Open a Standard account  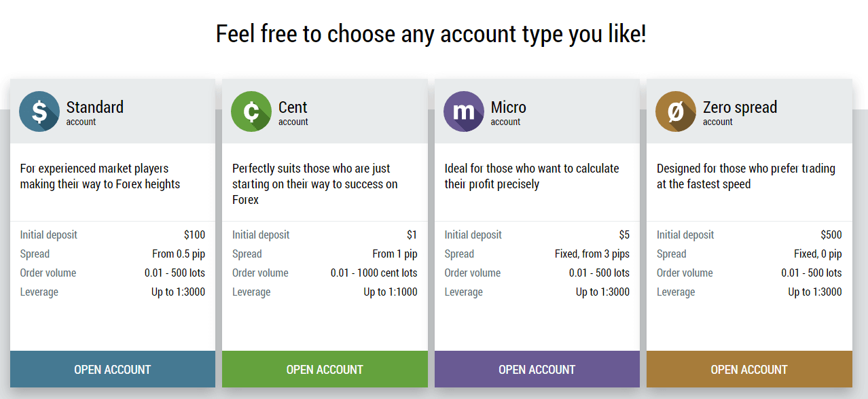point(112,369)
